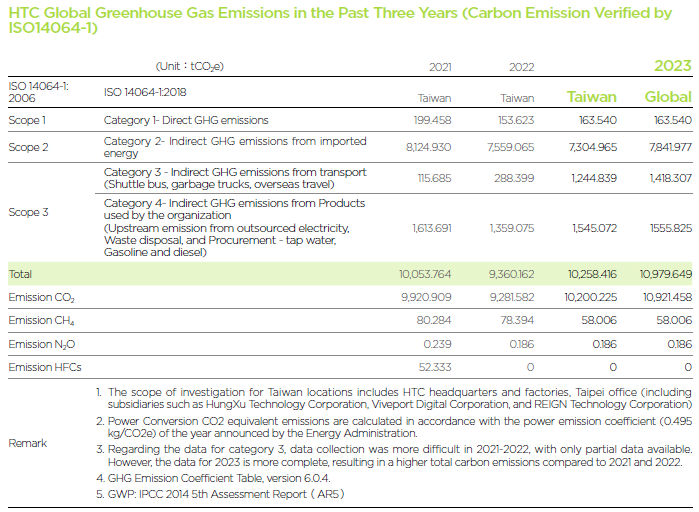699x512 pixels.
Task: Click the '2022' column header
Action: 522,67
